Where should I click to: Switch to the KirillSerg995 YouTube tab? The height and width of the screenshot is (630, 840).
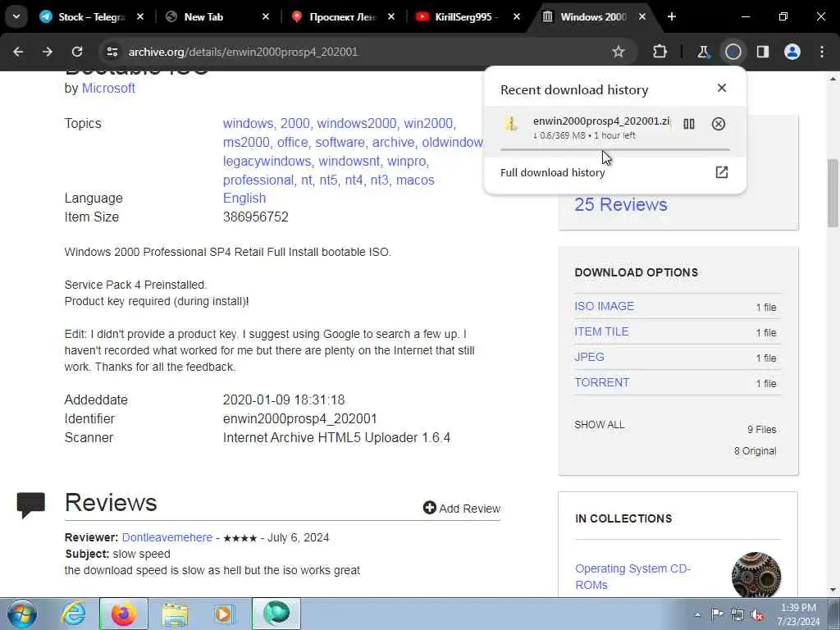coord(466,16)
